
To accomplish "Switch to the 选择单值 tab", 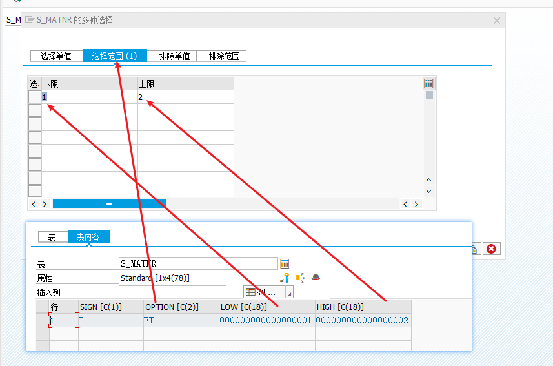I will coord(56,56).
